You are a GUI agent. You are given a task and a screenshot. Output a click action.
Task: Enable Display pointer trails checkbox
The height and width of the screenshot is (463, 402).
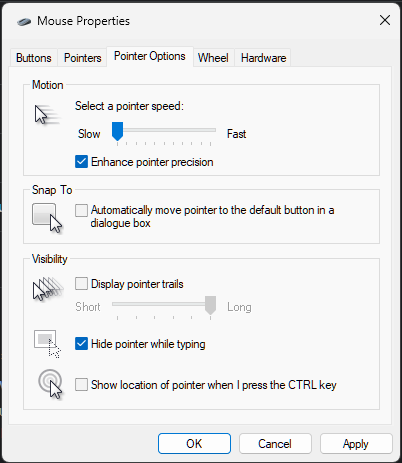[81, 284]
